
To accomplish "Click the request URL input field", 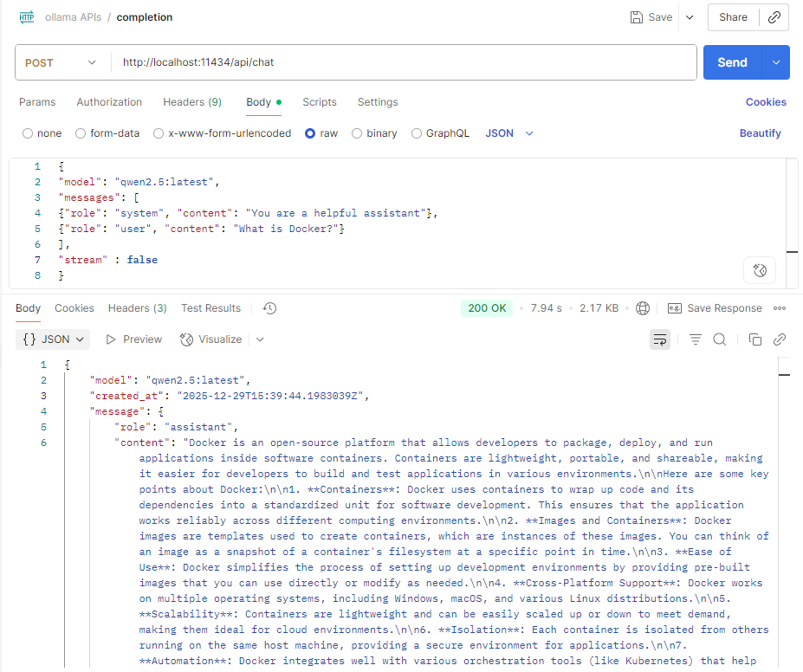I will 403,62.
